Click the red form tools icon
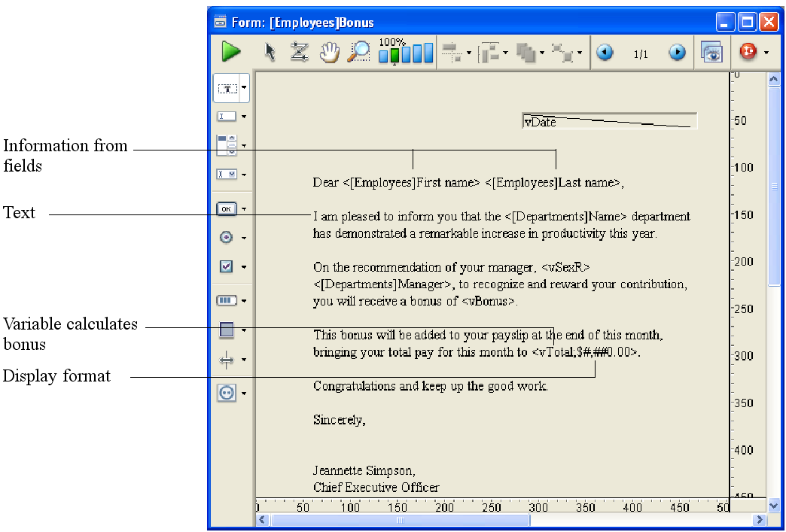 point(748,52)
